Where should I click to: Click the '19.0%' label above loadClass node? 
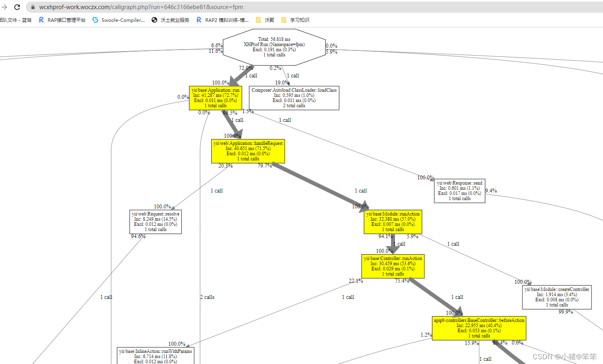coord(282,83)
